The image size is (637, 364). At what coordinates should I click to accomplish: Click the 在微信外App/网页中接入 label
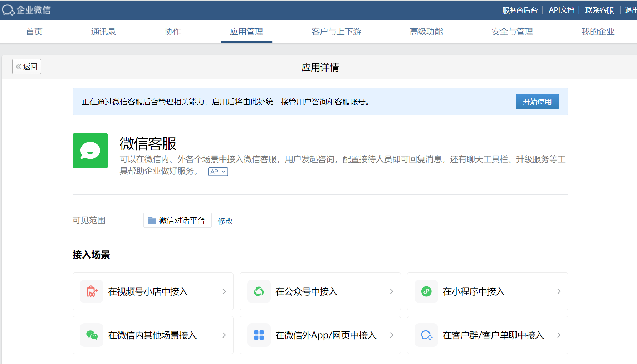pos(326,335)
